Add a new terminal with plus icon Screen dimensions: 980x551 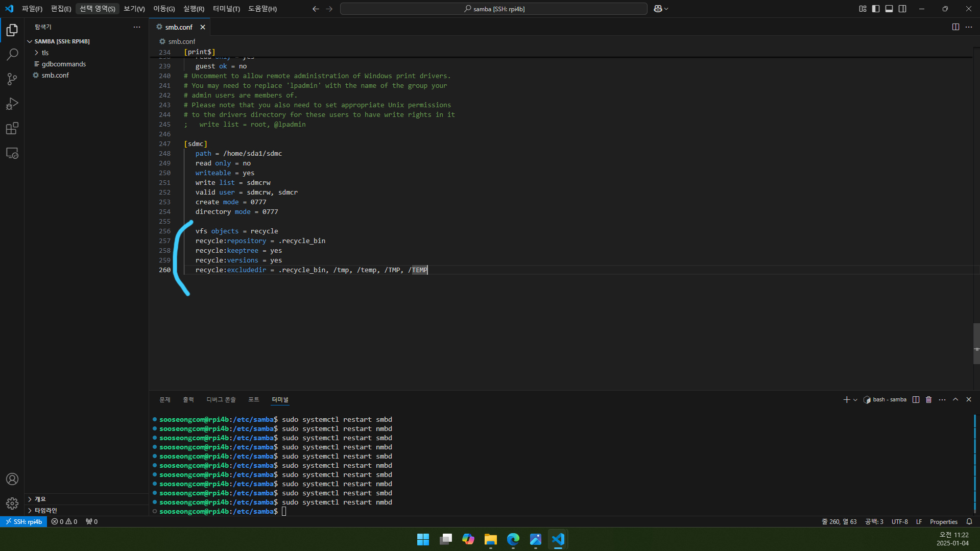[846, 400]
